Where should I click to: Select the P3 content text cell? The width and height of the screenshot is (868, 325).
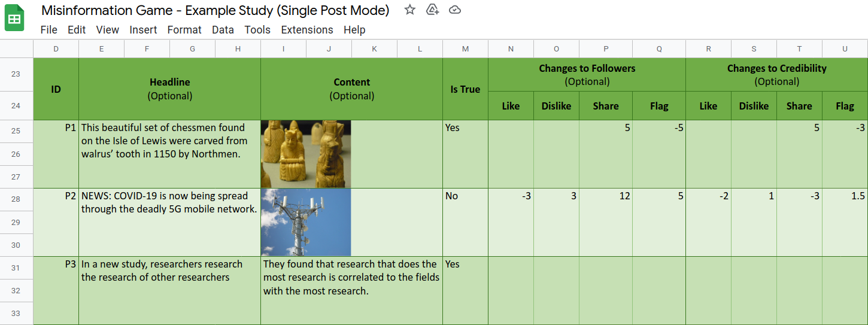tap(352, 290)
